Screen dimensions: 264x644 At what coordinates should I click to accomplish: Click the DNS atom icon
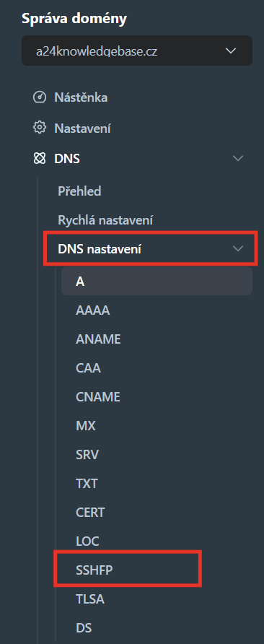point(40,158)
